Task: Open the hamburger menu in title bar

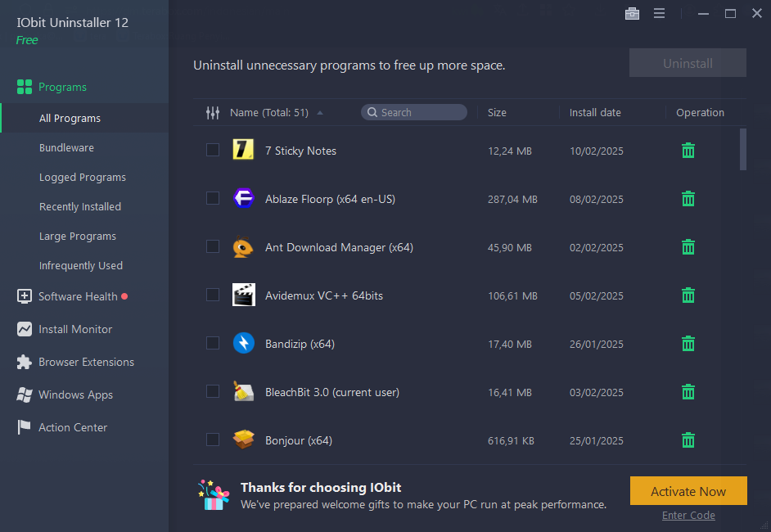Action: pos(659,13)
